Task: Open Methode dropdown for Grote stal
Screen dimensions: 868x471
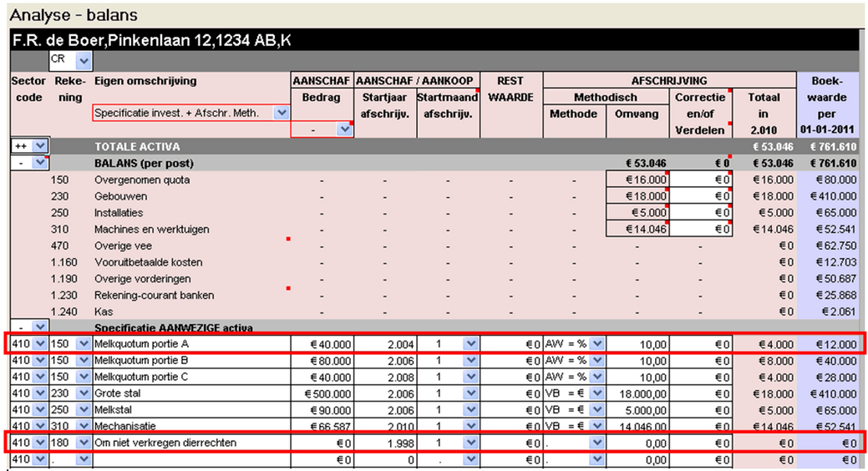Action: point(596,393)
